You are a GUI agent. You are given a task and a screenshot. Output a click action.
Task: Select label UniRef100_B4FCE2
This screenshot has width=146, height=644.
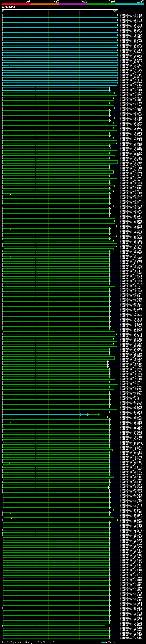tap(131, 414)
